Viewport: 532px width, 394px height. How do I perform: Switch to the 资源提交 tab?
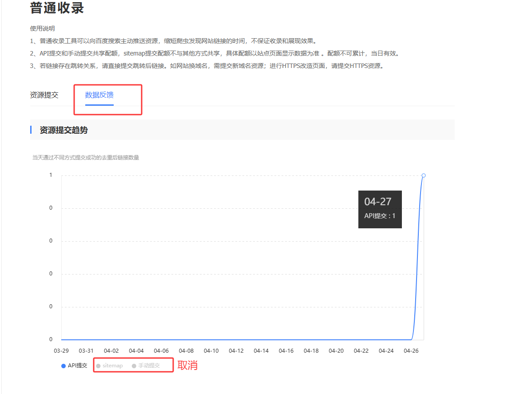tap(44, 95)
